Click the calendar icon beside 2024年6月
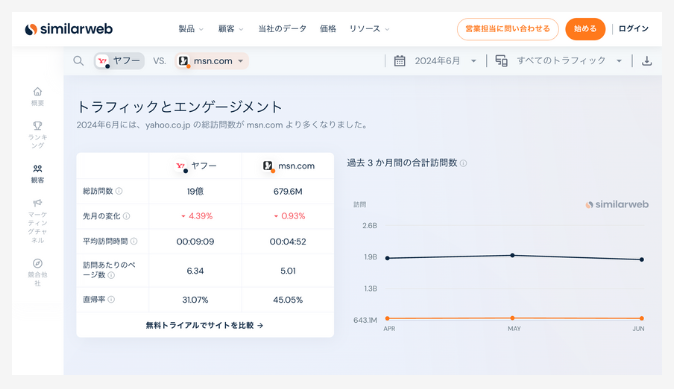This screenshot has height=389, width=674. [399, 61]
